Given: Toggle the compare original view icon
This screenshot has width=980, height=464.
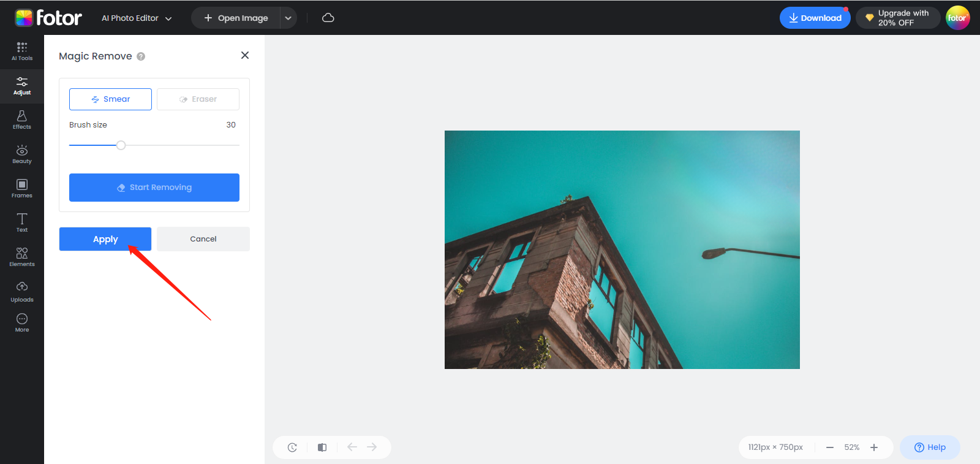Looking at the screenshot, I should coord(322,447).
